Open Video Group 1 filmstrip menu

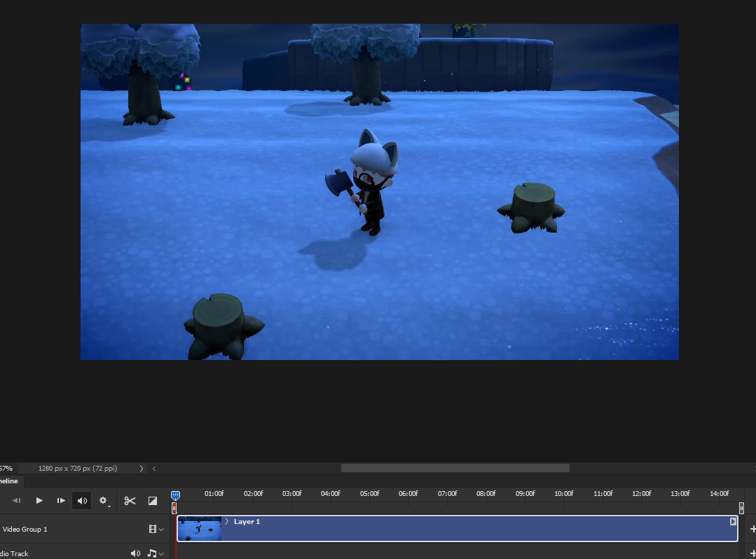coord(156,529)
